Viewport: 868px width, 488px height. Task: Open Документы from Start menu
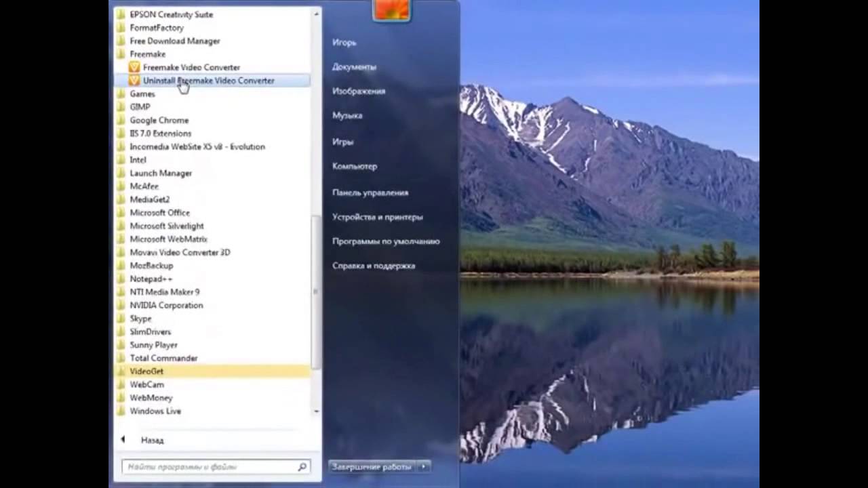(x=354, y=67)
